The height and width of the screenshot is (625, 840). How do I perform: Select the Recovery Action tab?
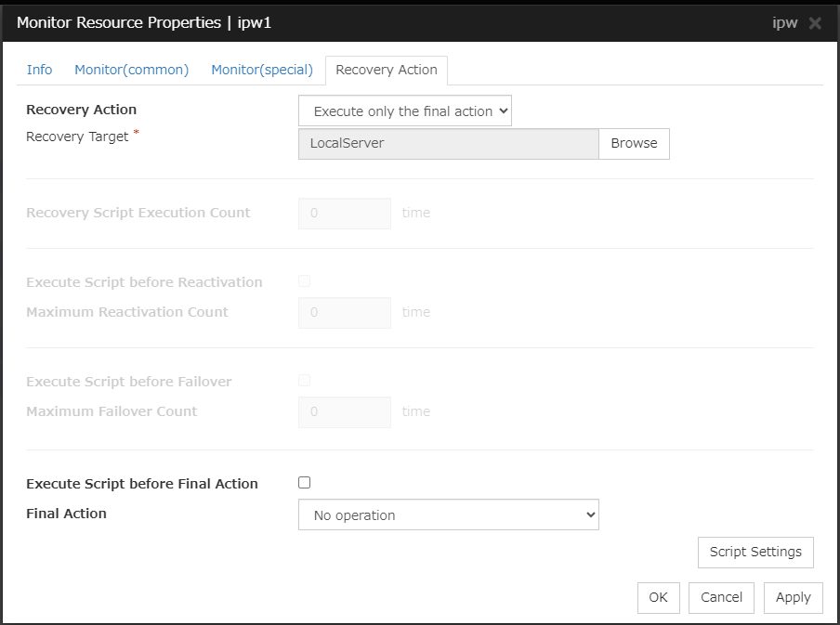[386, 70]
